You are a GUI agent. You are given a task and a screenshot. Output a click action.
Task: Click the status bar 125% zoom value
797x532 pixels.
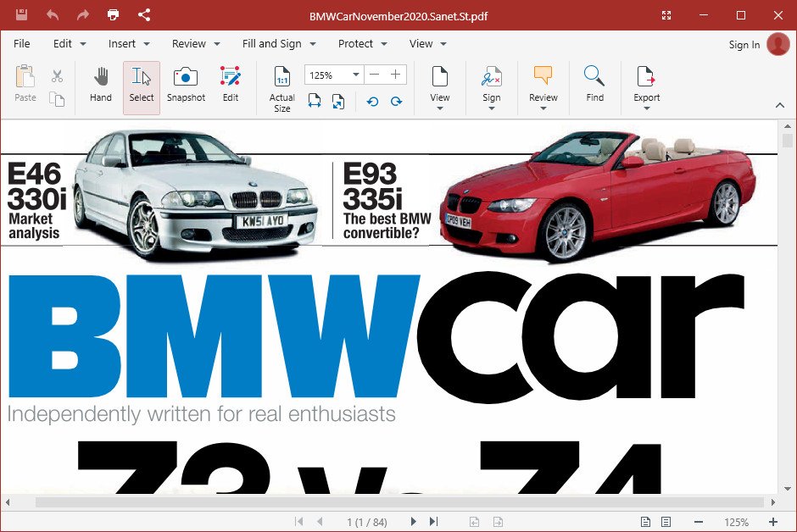tap(736, 523)
